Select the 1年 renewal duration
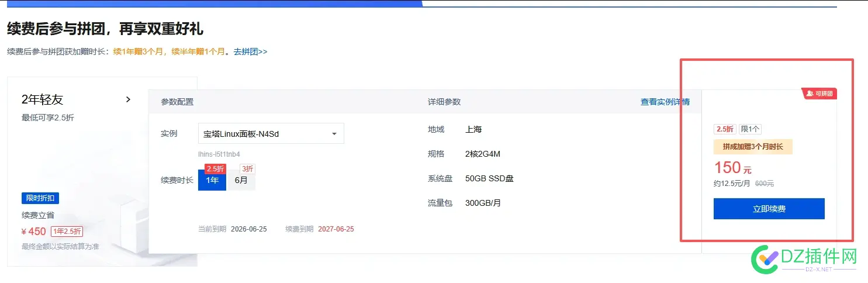Viewport: 868px width, 283px height. click(x=212, y=180)
